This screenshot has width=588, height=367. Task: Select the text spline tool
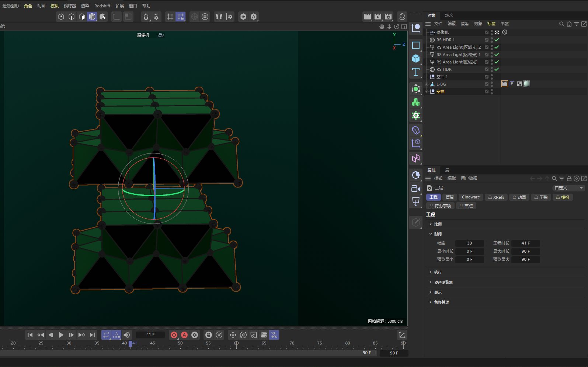(416, 72)
